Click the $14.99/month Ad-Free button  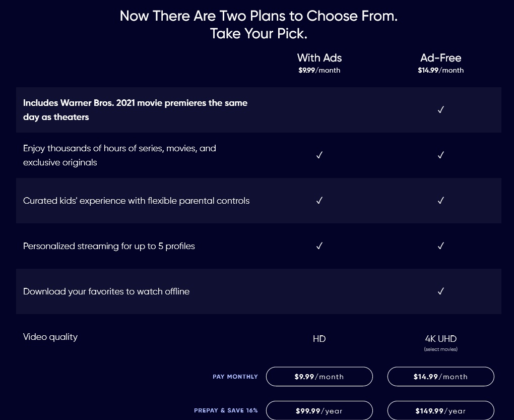click(x=440, y=376)
